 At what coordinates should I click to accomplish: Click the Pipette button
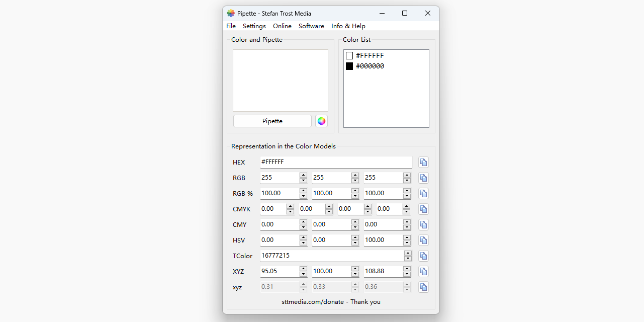272,121
